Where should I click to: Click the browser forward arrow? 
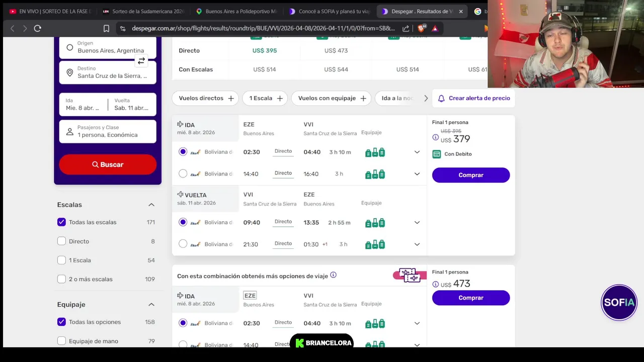click(x=25, y=29)
